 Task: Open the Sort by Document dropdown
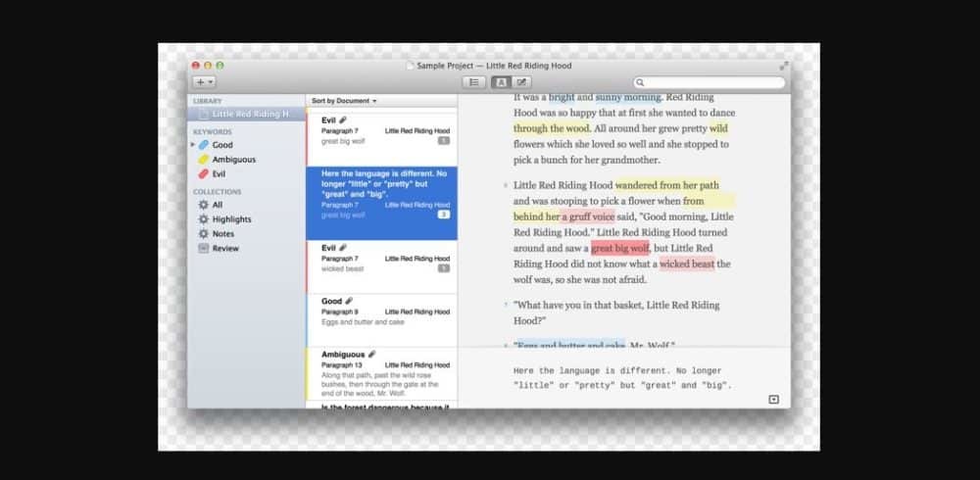344,101
